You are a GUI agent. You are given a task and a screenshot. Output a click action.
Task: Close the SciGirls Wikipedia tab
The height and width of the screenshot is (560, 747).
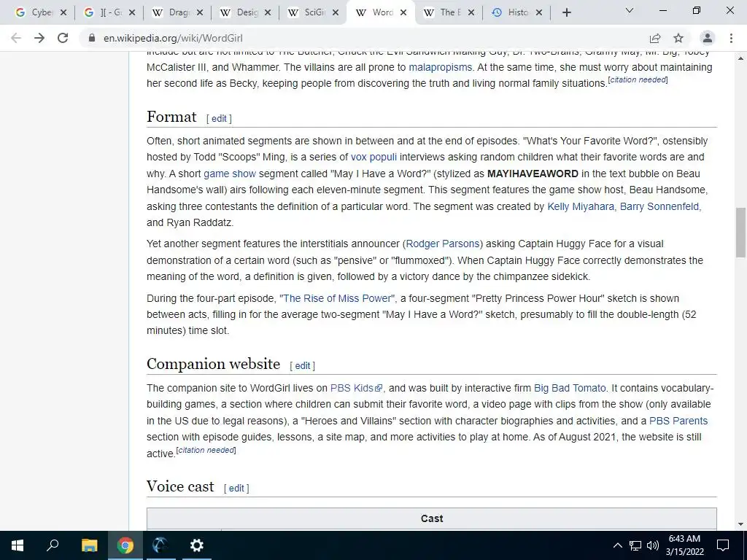pos(336,13)
